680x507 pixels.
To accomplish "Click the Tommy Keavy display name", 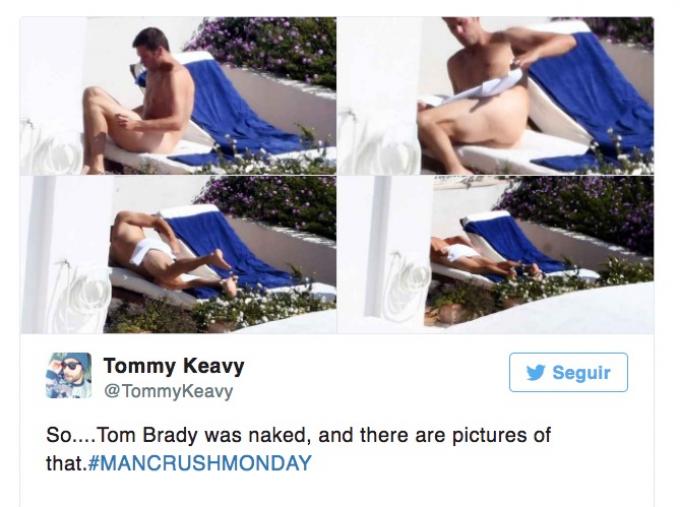I will coord(173,366).
